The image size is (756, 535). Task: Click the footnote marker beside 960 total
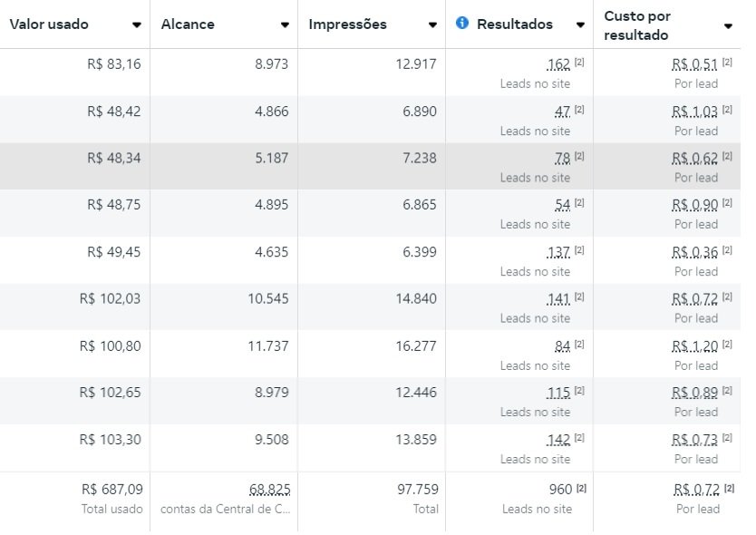tap(581, 488)
